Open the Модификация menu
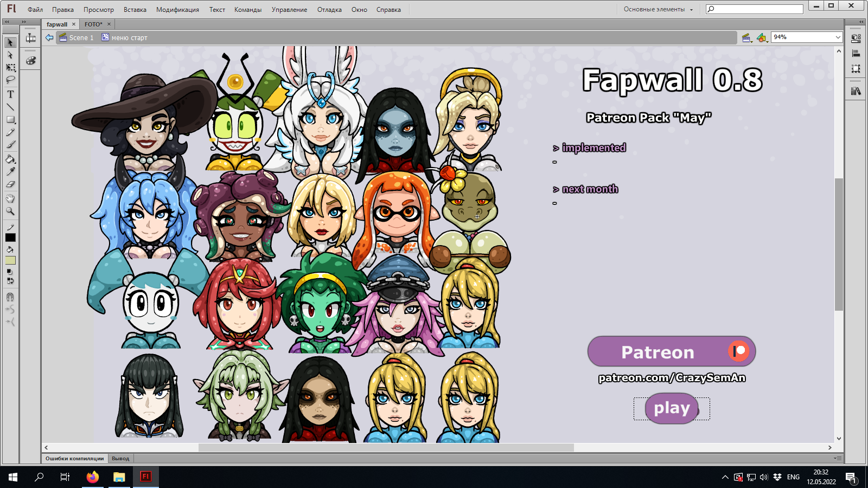 (x=177, y=10)
